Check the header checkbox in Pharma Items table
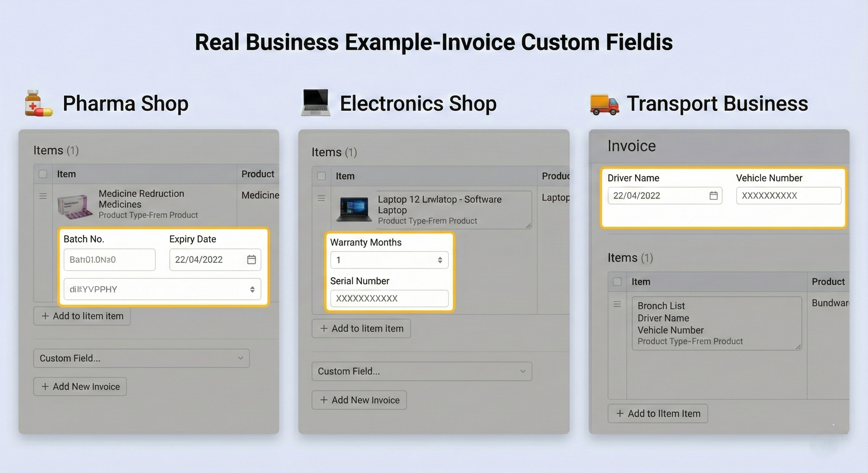The width and height of the screenshot is (868, 473). [43, 174]
